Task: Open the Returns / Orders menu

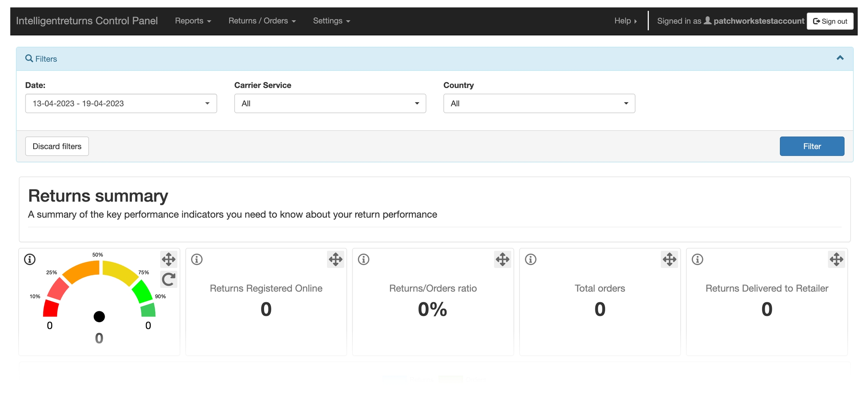Action: tap(262, 21)
